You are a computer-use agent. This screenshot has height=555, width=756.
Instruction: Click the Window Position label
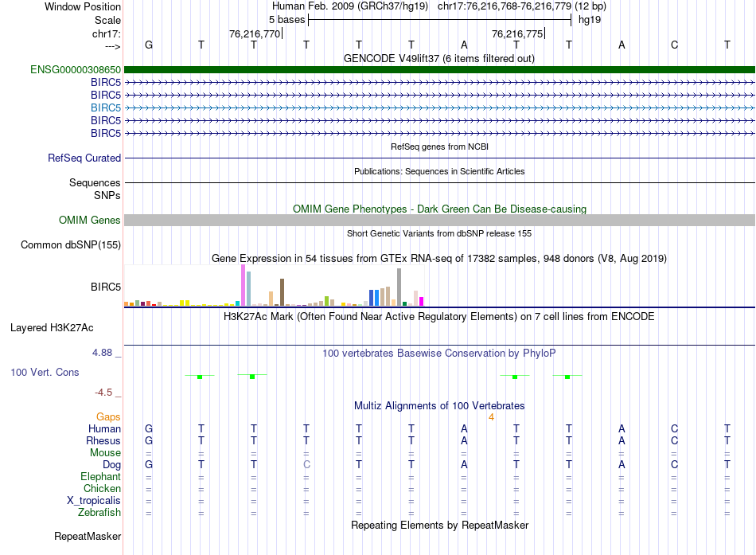coord(83,6)
